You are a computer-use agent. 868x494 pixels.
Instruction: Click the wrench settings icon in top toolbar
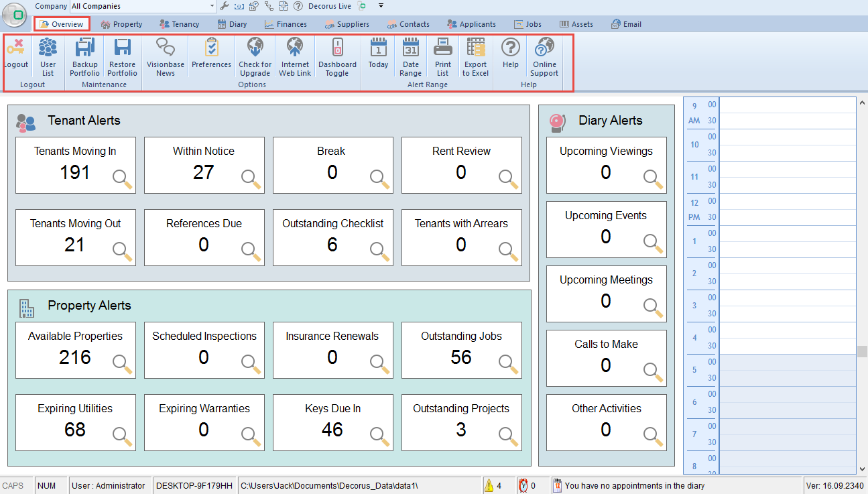click(x=225, y=6)
